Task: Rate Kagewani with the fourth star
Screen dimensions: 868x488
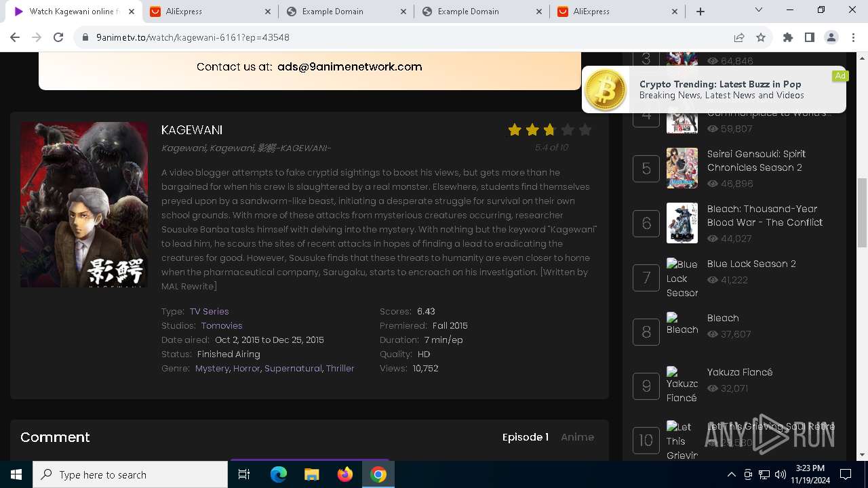Action: [x=568, y=129]
